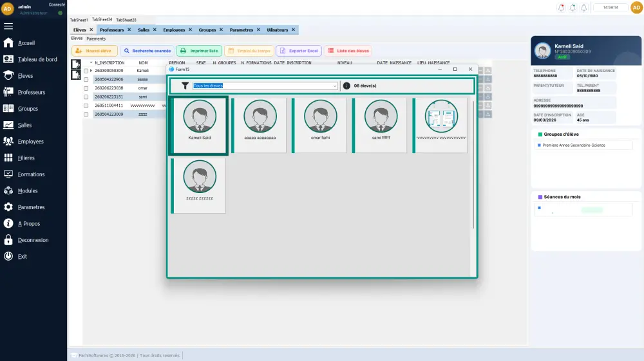Open Modules section from sidebar
Image resolution: width=644 pixels, height=361 pixels.
pos(28,190)
